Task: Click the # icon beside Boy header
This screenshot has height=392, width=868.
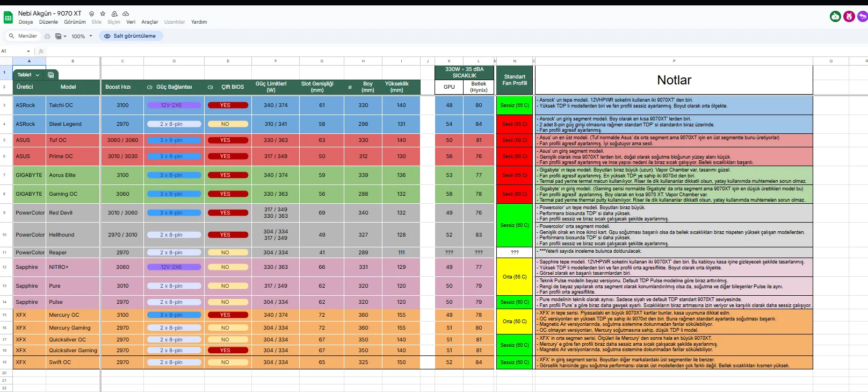Action: click(x=350, y=87)
